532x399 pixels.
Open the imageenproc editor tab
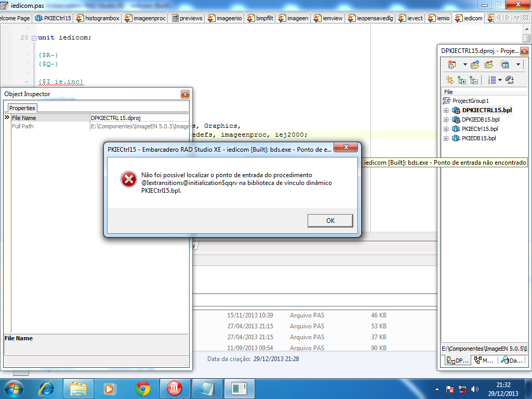145,18
